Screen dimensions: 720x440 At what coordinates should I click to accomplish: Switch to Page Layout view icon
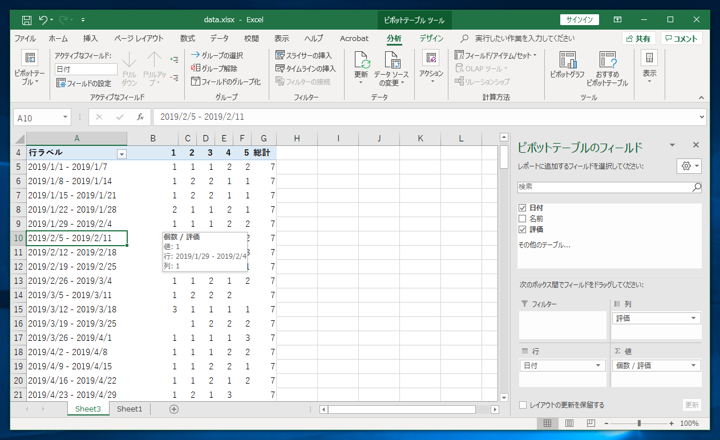(569, 423)
